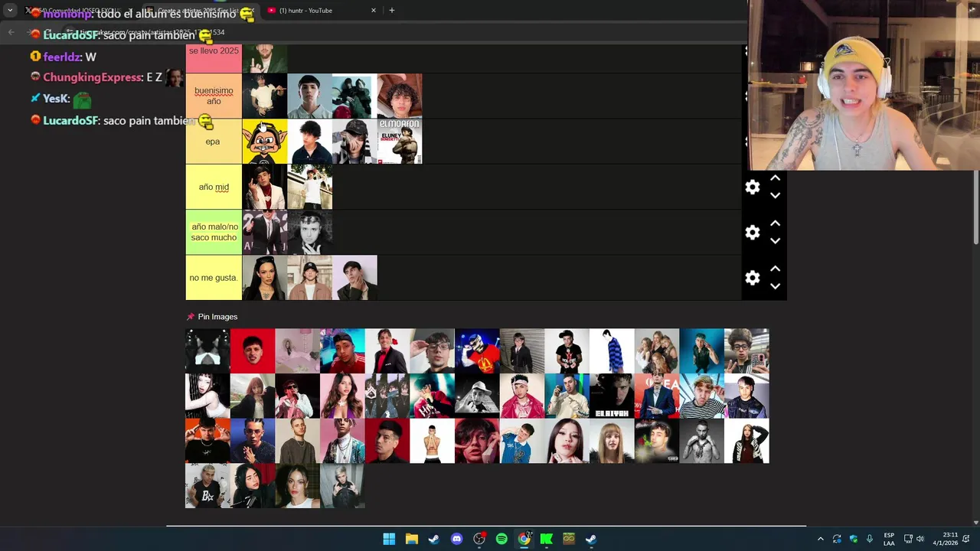Switch ESP LAA keyboard language indicator

point(889,539)
